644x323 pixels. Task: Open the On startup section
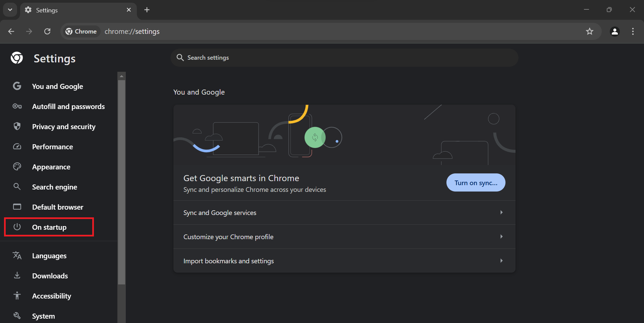[x=49, y=227]
